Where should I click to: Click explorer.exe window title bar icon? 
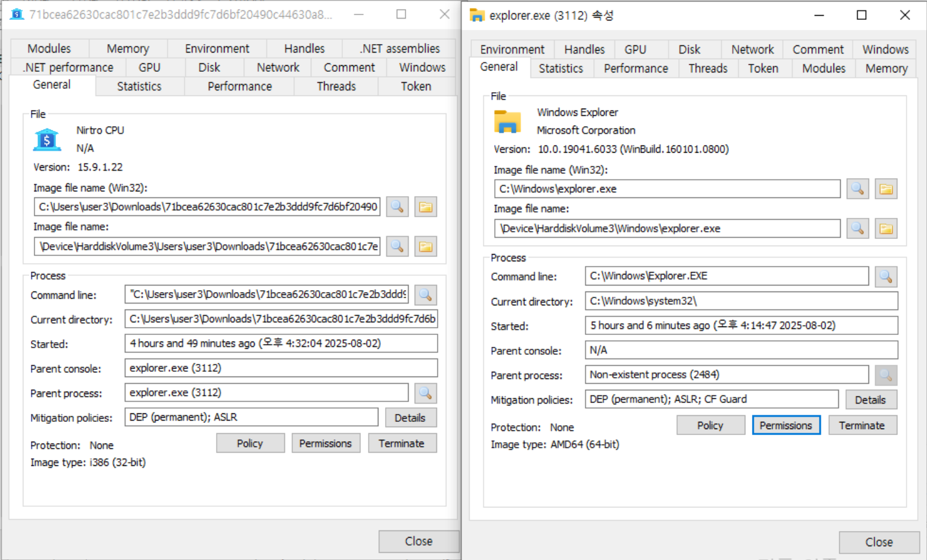tap(477, 15)
